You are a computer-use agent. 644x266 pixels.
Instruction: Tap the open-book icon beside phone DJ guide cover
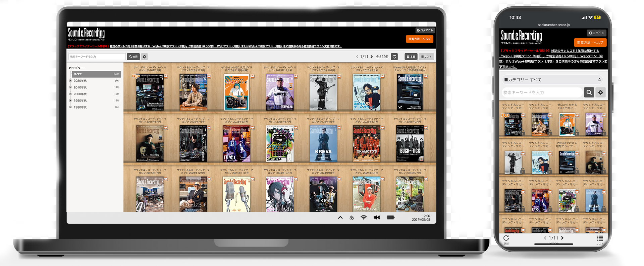click(x=577, y=116)
